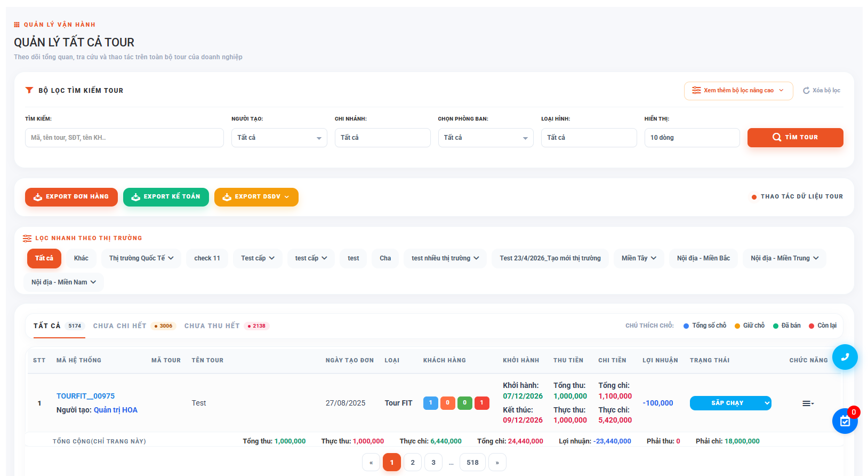The width and height of the screenshot is (868, 476).
Task: Go to pagination page 2
Action: click(x=413, y=462)
